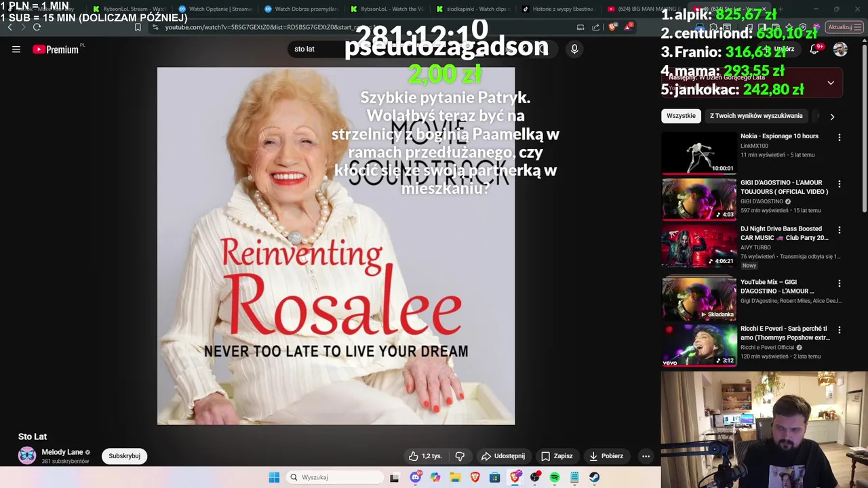The width and height of the screenshot is (868, 488).
Task: Open more actions for the video
Action: (646, 456)
